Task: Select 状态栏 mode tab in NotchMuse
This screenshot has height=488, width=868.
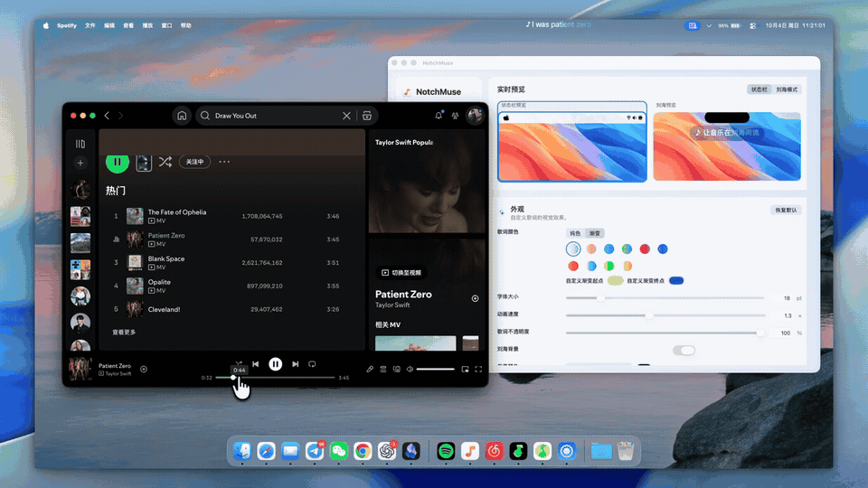Action: pyautogui.click(x=759, y=89)
